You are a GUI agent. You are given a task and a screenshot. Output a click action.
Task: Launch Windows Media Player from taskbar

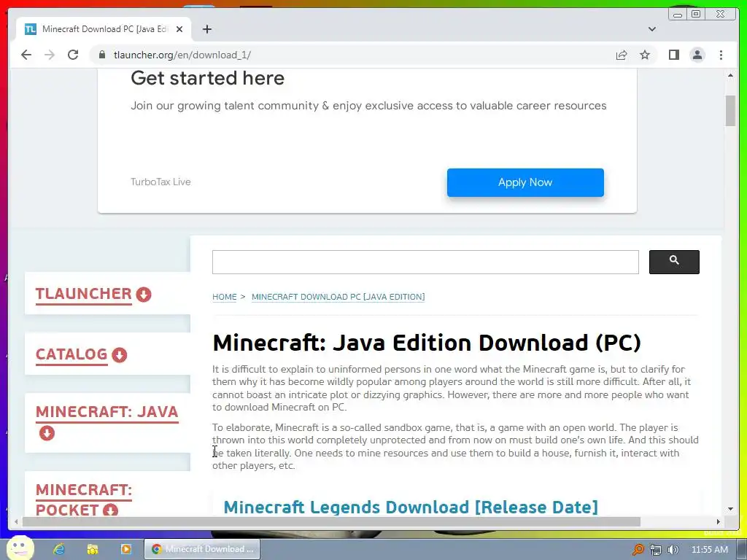point(125,549)
